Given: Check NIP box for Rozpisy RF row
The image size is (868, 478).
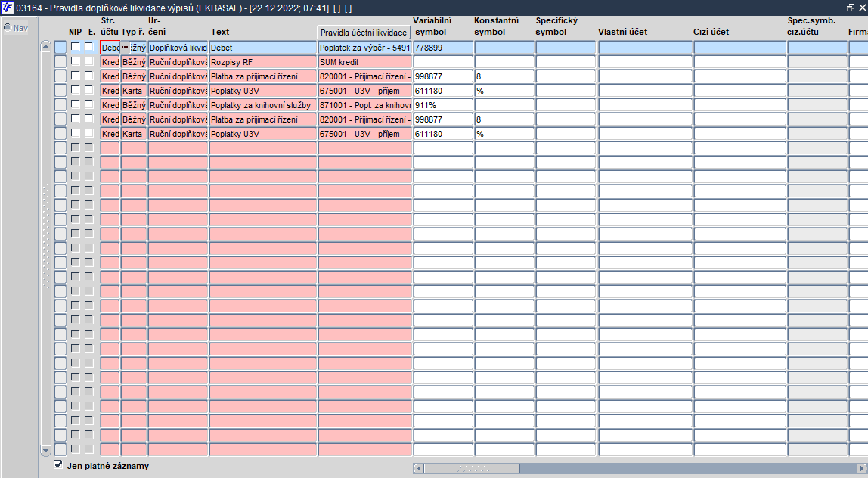Looking at the screenshot, I should coord(76,61).
